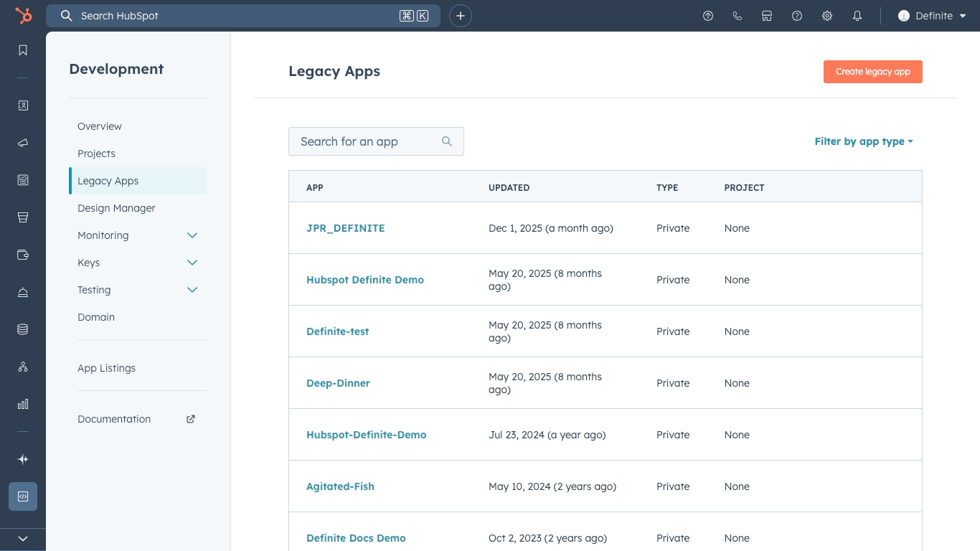
Task: Open the JPR_DEFINITE app
Action: (345, 228)
